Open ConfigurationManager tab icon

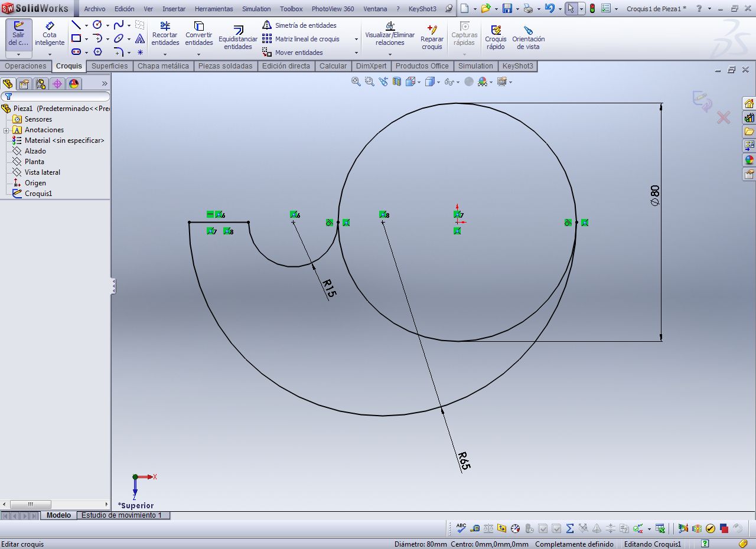(x=41, y=84)
